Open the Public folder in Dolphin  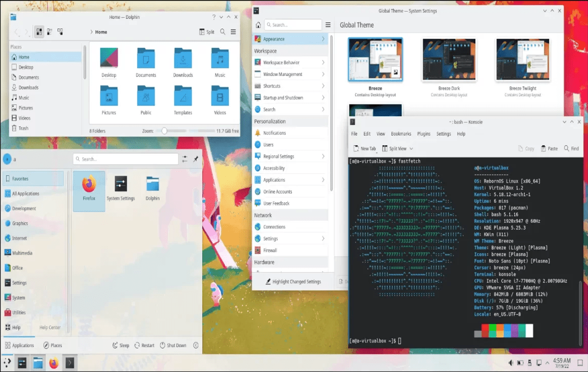click(x=146, y=100)
